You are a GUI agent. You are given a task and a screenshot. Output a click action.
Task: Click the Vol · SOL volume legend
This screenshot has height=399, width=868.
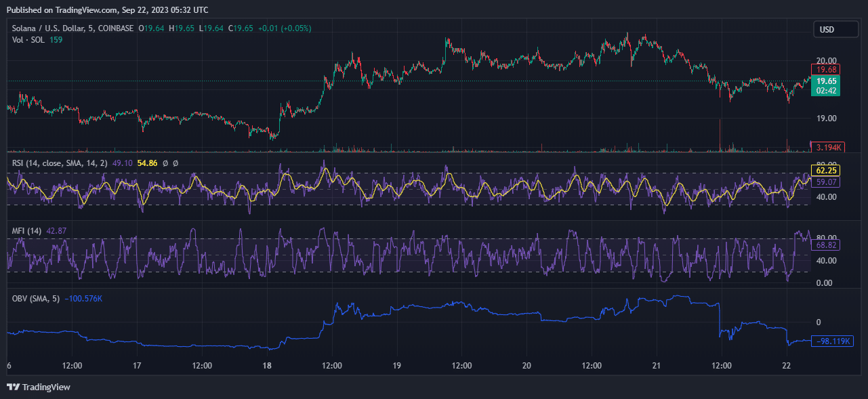(28, 40)
